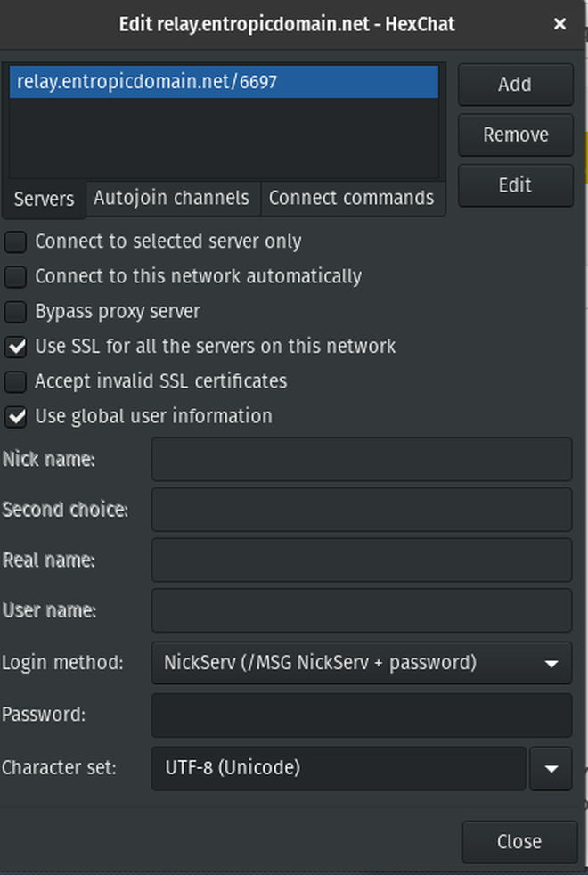This screenshot has width=588, height=875.
Task: Click the Remove server button
Action: point(515,135)
